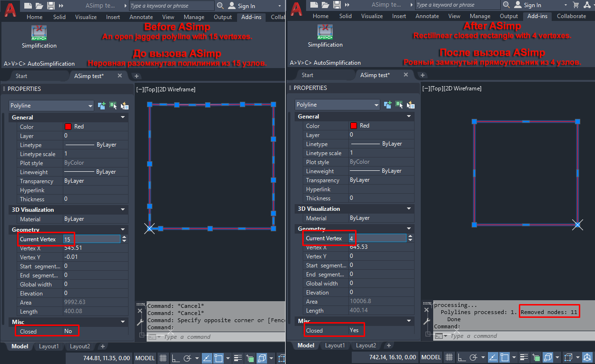The width and height of the screenshot is (595, 364).
Task: Open Polyline object type dropdown in left Properties
Action: click(x=51, y=106)
